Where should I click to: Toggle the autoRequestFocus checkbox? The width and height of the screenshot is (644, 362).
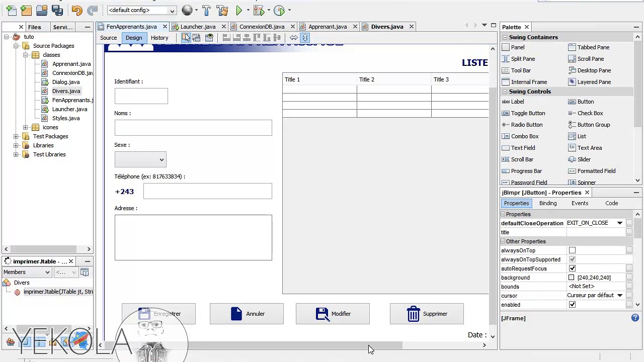572,268
